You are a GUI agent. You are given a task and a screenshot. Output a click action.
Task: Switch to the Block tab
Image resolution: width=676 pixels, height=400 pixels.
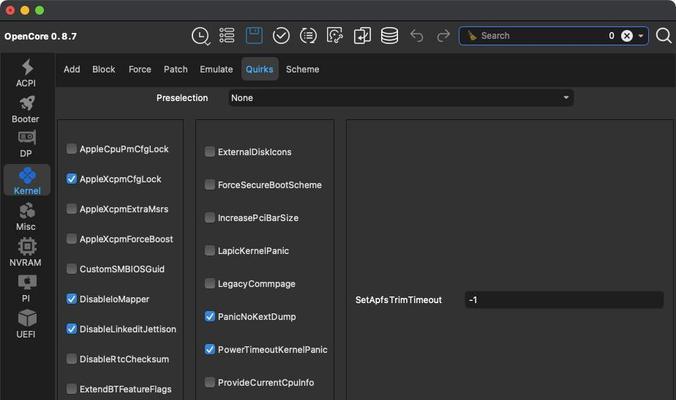(x=103, y=69)
